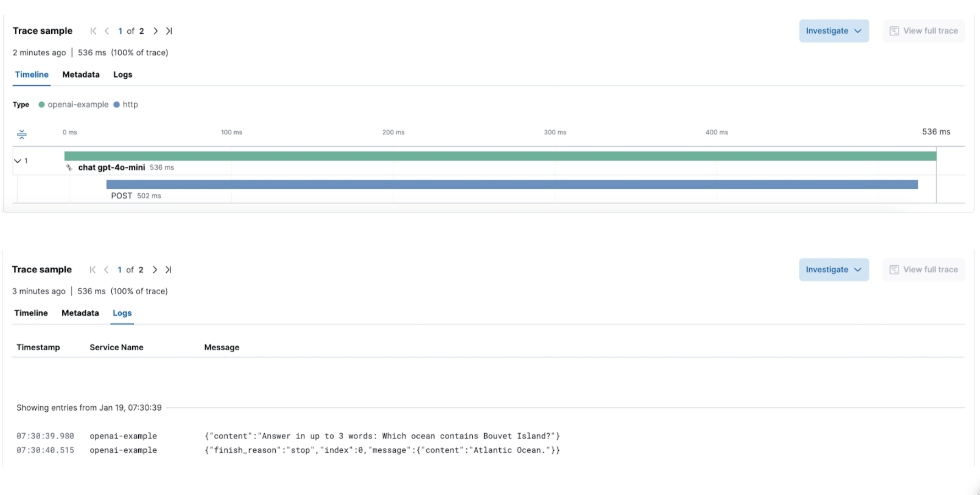Image resolution: width=980 pixels, height=495 pixels.
Task: Click previous-trace arrow in the lower panel
Action: click(x=107, y=269)
